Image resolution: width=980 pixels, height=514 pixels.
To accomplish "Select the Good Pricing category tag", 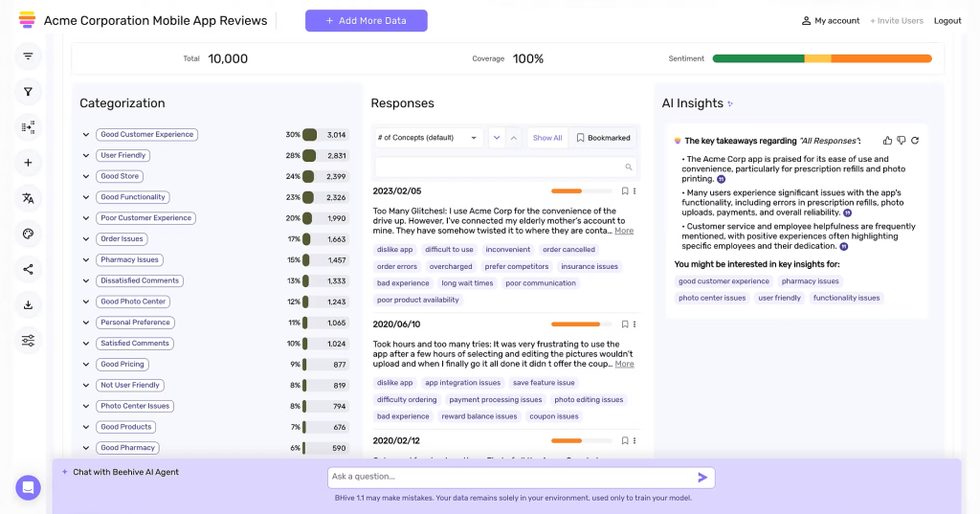I will click(122, 365).
